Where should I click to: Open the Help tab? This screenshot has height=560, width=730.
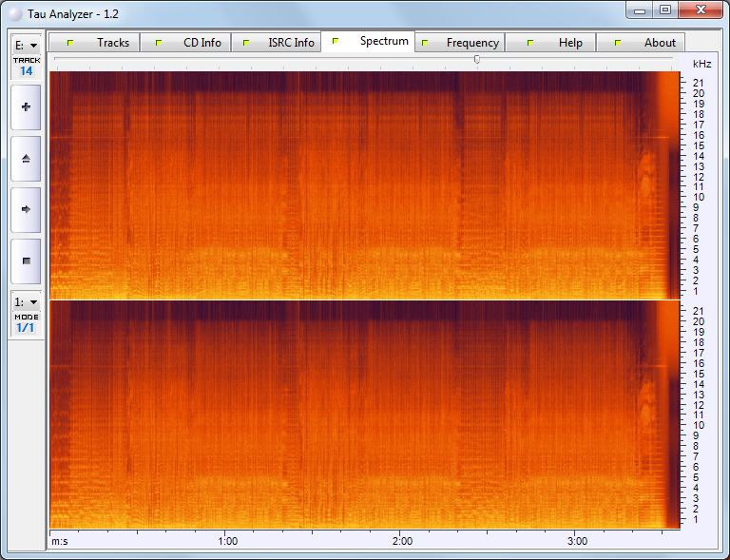click(550, 43)
